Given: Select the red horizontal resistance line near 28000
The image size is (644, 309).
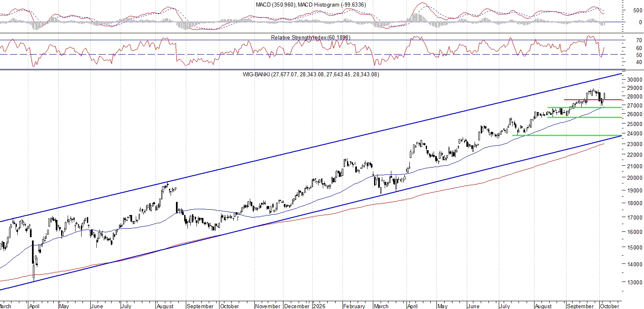Looking at the screenshot, I should [593, 100].
